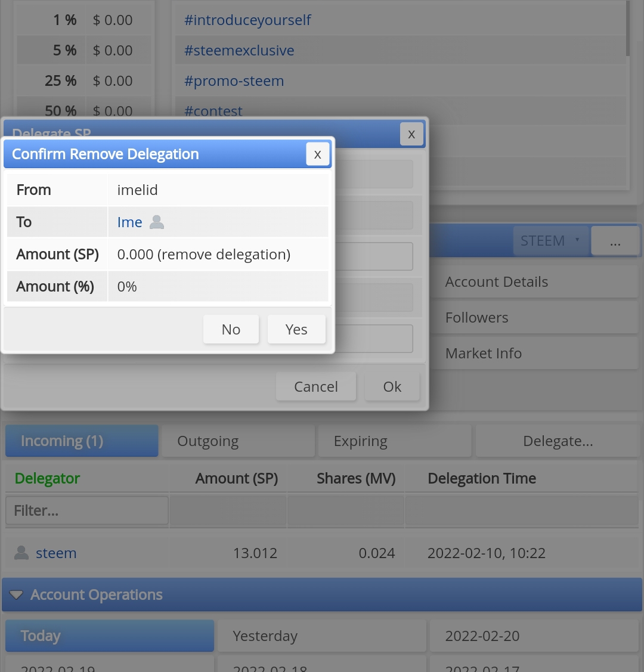
Task: Decline removal with the No button
Action: pos(231,329)
